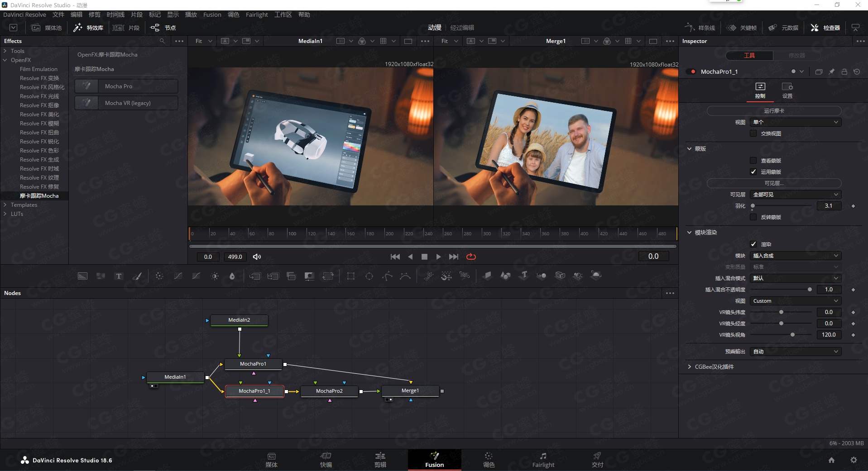Image resolution: width=868 pixels, height=471 pixels.
Task: Select the Background tool in Fusion toolbar
Action: click(82, 276)
